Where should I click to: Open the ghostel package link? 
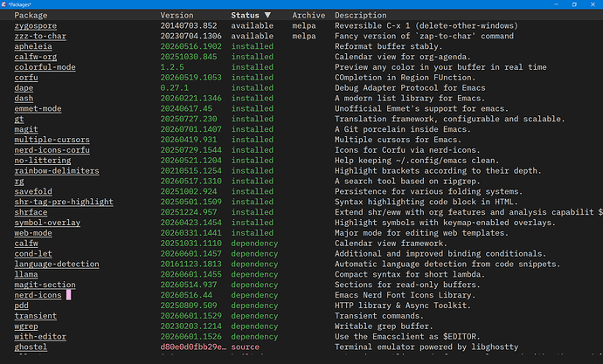[x=31, y=347]
